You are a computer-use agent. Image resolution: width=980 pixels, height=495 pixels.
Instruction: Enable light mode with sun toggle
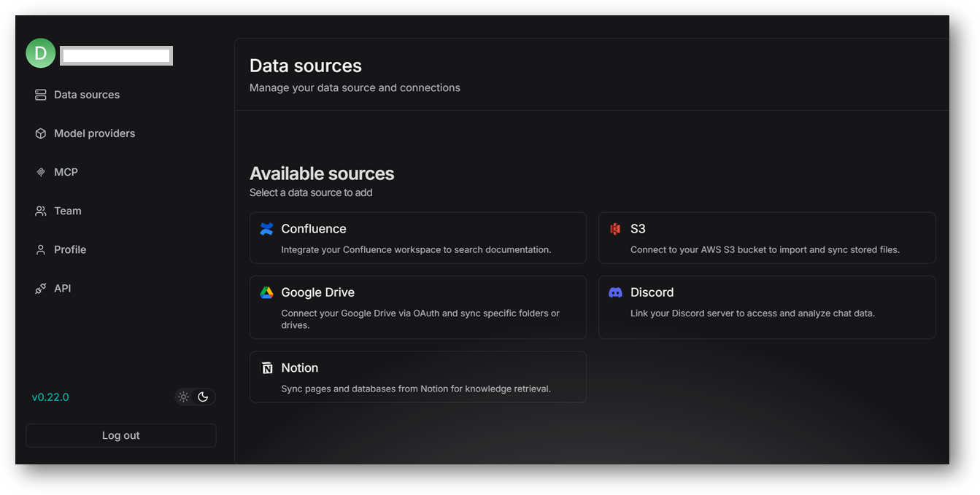tap(184, 397)
